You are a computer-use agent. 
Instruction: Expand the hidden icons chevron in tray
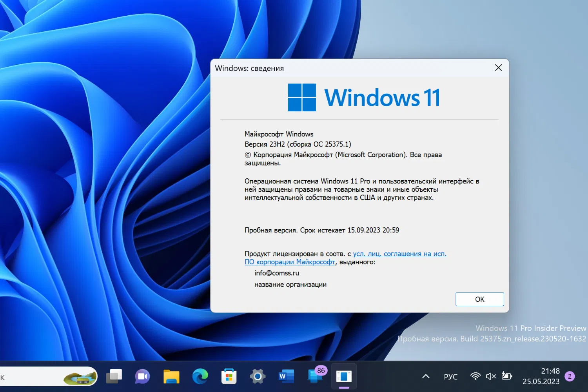425,376
